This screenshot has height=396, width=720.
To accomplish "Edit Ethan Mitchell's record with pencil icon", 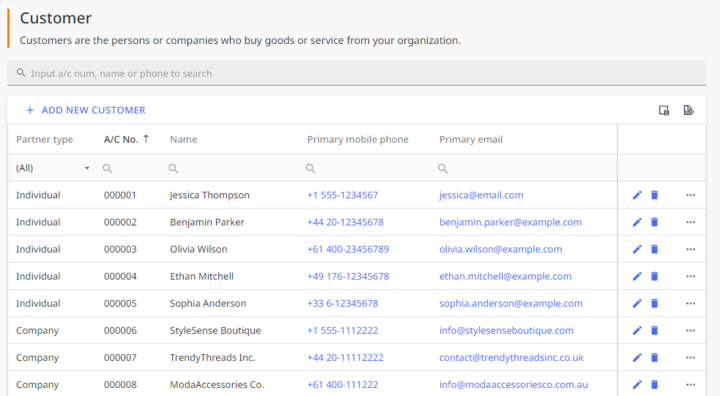I will [637, 277].
